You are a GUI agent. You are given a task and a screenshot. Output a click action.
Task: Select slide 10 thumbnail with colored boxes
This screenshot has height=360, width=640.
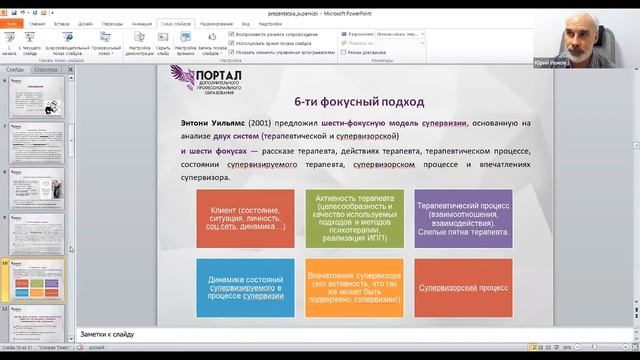pos(37,280)
